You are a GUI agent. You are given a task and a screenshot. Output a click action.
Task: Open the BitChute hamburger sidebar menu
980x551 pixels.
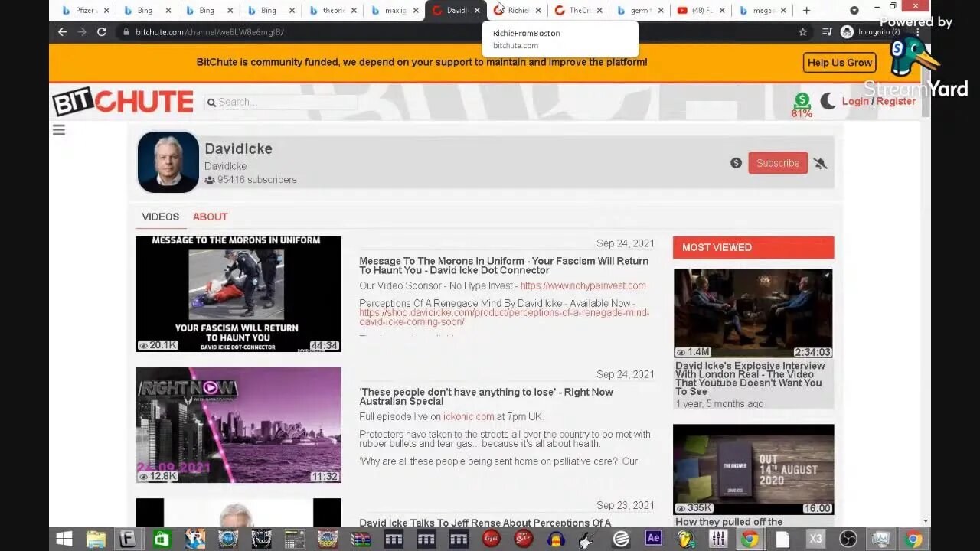coord(59,130)
